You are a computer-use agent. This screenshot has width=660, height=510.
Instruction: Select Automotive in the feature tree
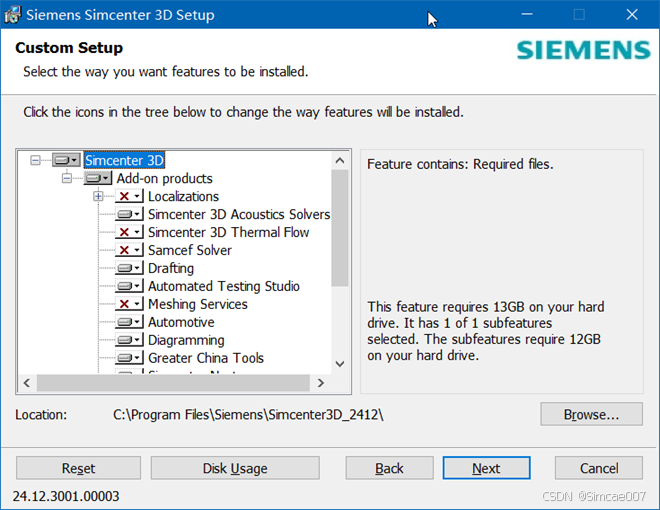(x=181, y=322)
